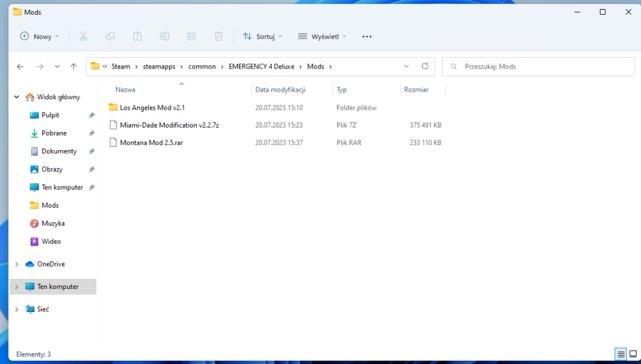Select Los Angeles Mod v2.1 folder name
This screenshot has width=641, height=364.
click(x=153, y=108)
